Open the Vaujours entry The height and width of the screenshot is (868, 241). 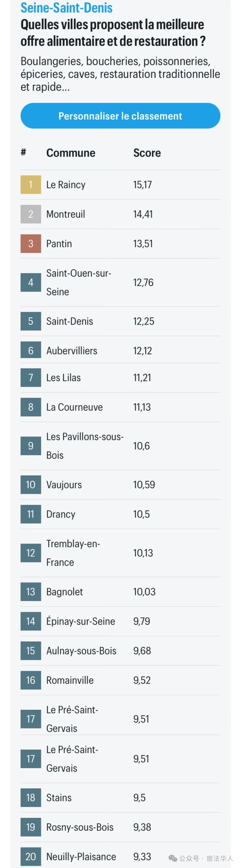point(64,485)
